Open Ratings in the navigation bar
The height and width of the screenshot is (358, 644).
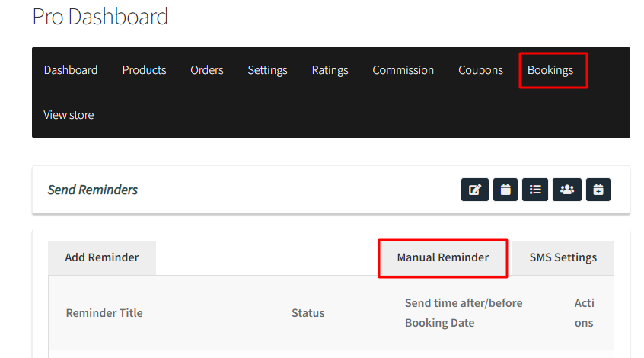click(330, 70)
